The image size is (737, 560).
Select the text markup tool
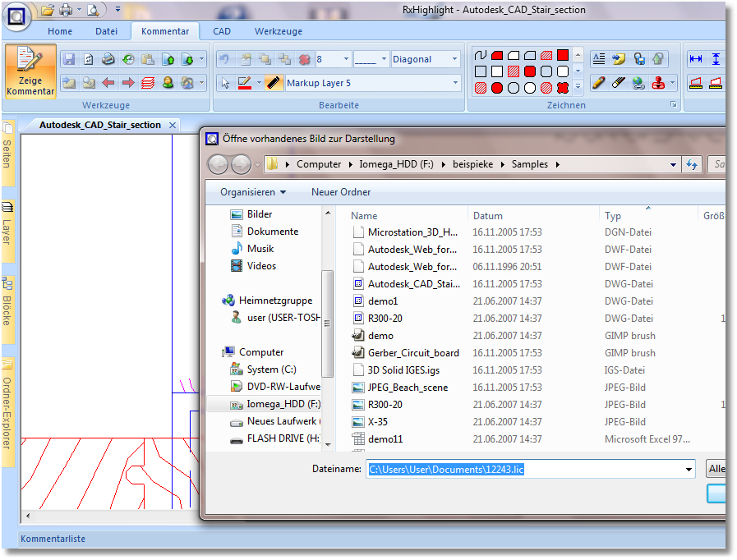(598, 59)
